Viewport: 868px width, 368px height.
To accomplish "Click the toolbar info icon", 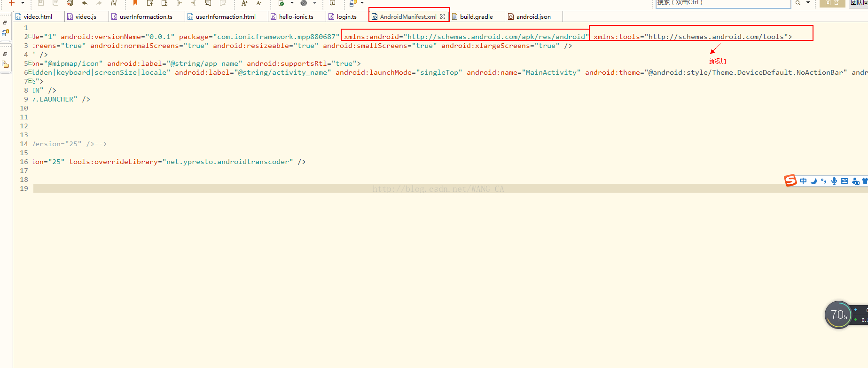I will click(x=332, y=3).
